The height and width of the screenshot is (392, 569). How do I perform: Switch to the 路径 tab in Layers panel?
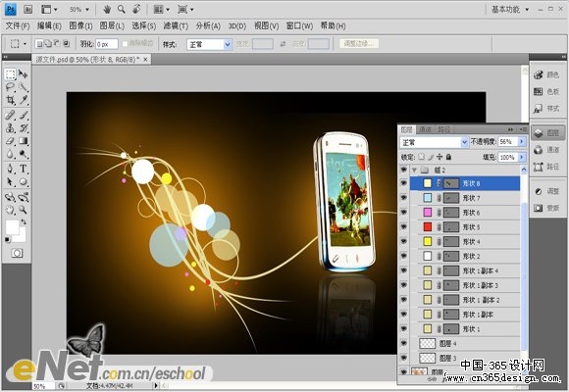coord(443,129)
